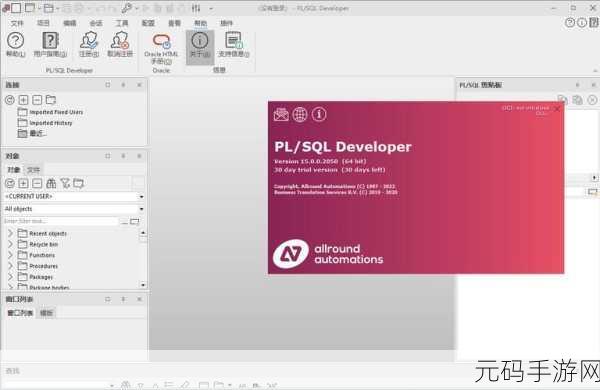
Task: Open the 文件 file ribbon tab
Action: [17, 23]
